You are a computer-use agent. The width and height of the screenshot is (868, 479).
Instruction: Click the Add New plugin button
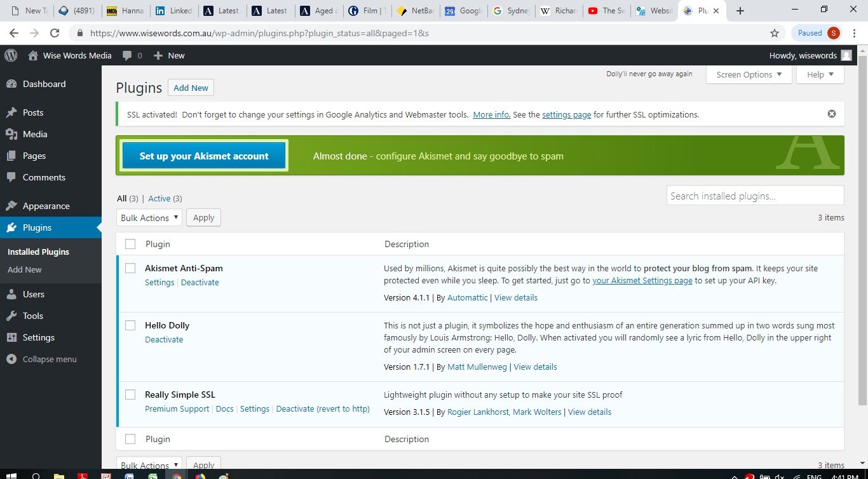191,88
